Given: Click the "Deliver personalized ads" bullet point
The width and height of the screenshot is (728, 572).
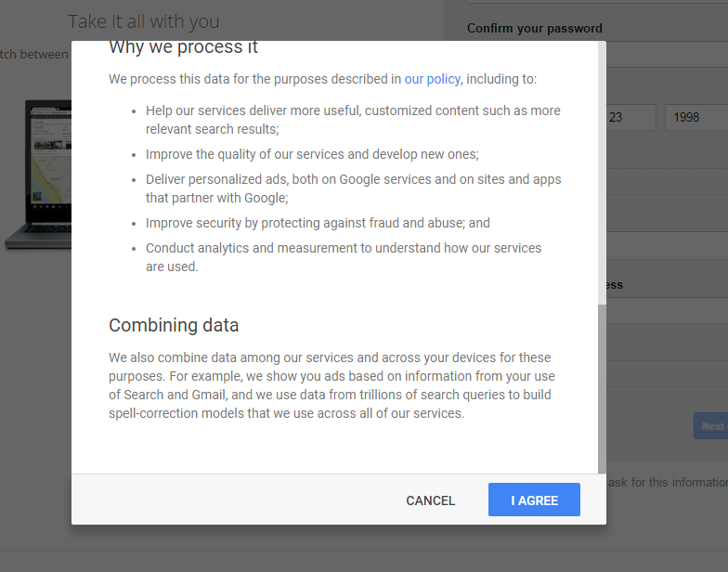Looking at the screenshot, I should tap(353, 188).
